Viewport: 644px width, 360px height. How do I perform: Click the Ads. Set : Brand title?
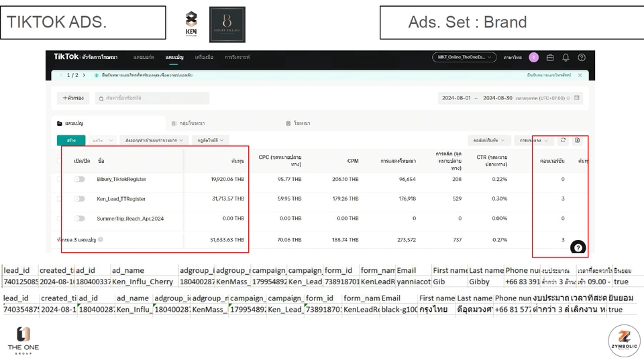(468, 22)
